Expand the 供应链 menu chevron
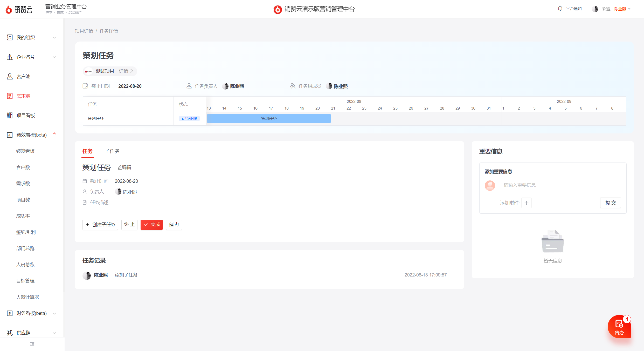The width and height of the screenshot is (644, 351). pos(54,333)
